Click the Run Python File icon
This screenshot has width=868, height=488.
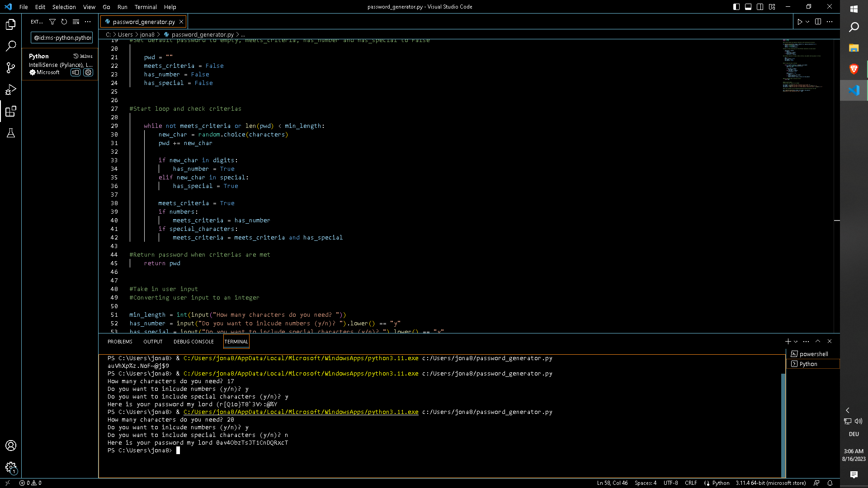click(x=800, y=21)
